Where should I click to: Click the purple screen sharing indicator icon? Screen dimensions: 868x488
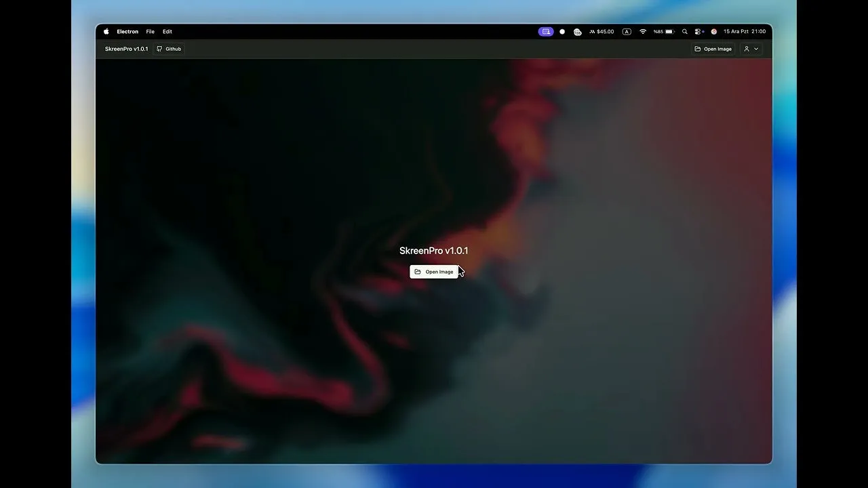click(546, 32)
